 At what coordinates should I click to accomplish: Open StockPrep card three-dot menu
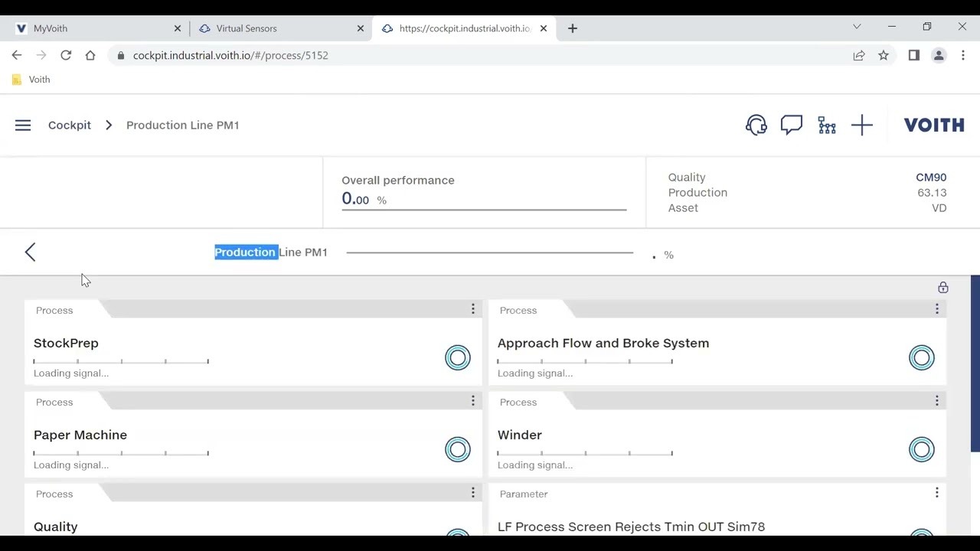[472, 308]
